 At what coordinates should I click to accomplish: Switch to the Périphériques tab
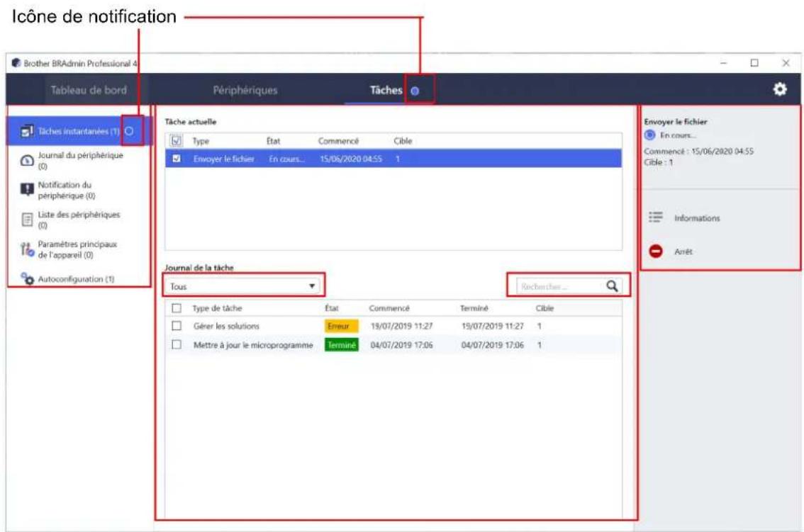(x=245, y=90)
